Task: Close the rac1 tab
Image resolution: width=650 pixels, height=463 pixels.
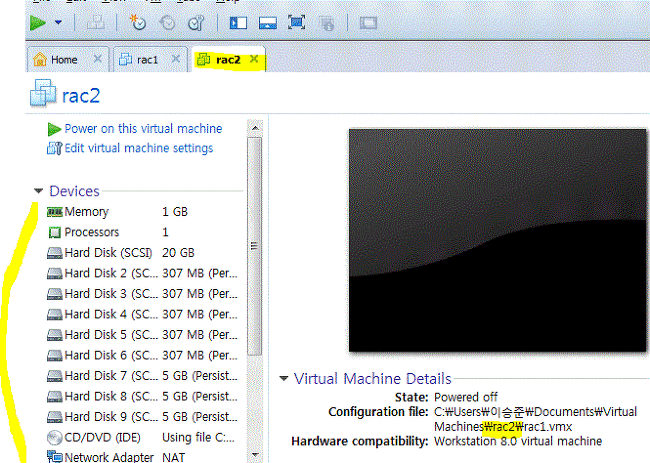Action: click(x=176, y=59)
